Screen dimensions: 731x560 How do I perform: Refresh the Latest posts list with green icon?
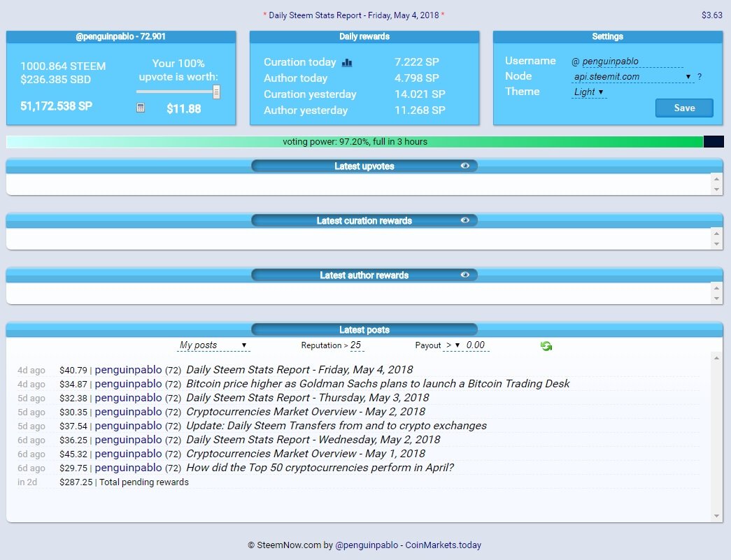[546, 345]
